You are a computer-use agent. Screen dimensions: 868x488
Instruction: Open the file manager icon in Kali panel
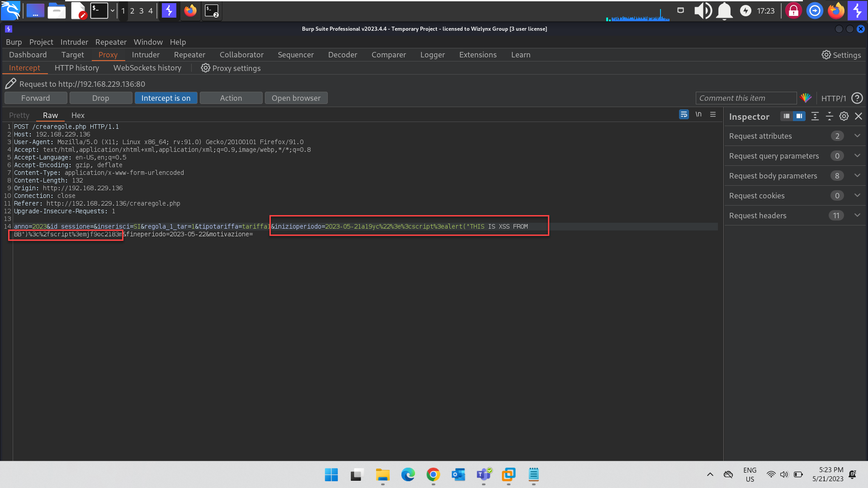(x=57, y=10)
